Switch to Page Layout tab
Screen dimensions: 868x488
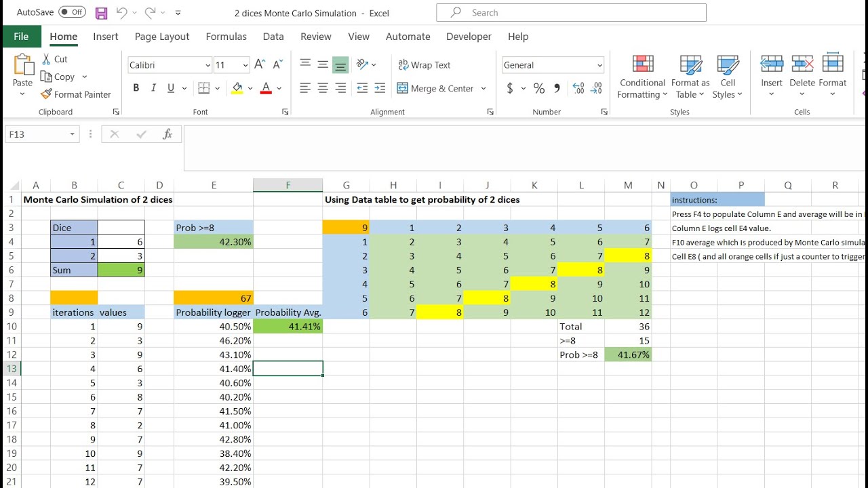point(162,37)
